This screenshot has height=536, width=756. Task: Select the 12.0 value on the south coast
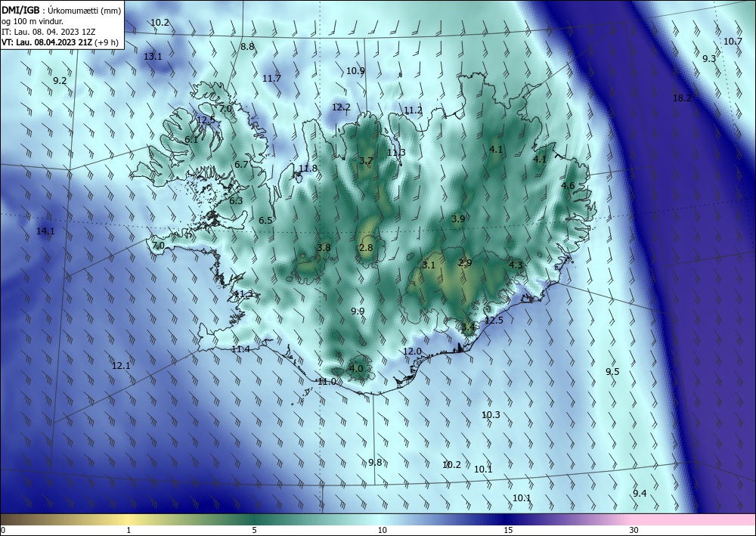412,352
